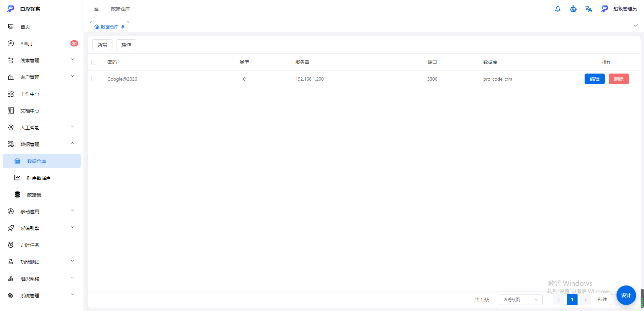The height and width of the screenshot is (311, 644).
Task: Click the blue 编辑 button
Action: 594,79
